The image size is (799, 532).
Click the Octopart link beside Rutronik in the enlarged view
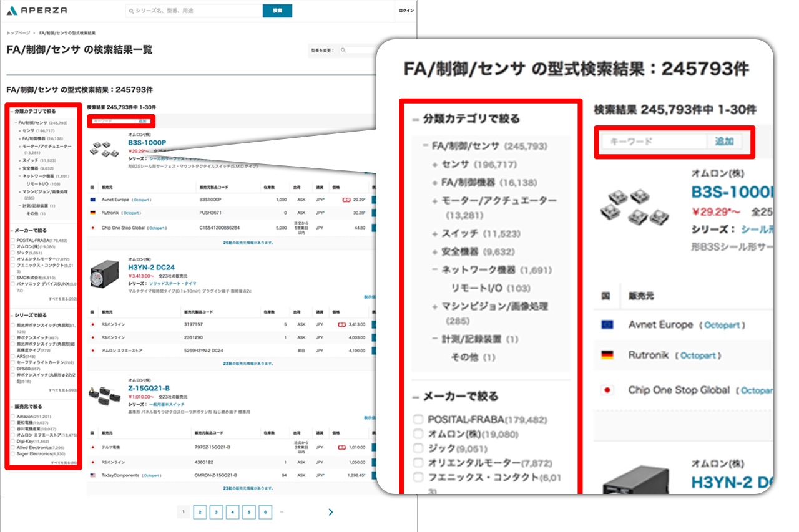(x=697, y=355)
